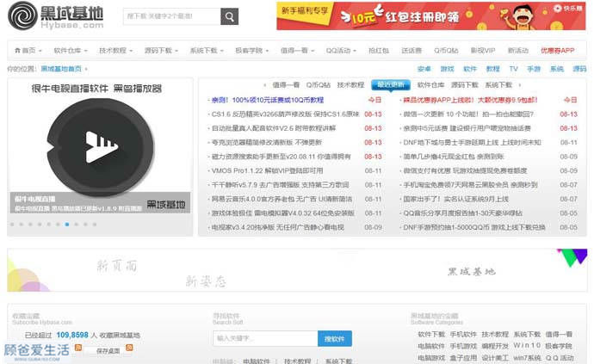Click TV quick category link

pos(514,69)
